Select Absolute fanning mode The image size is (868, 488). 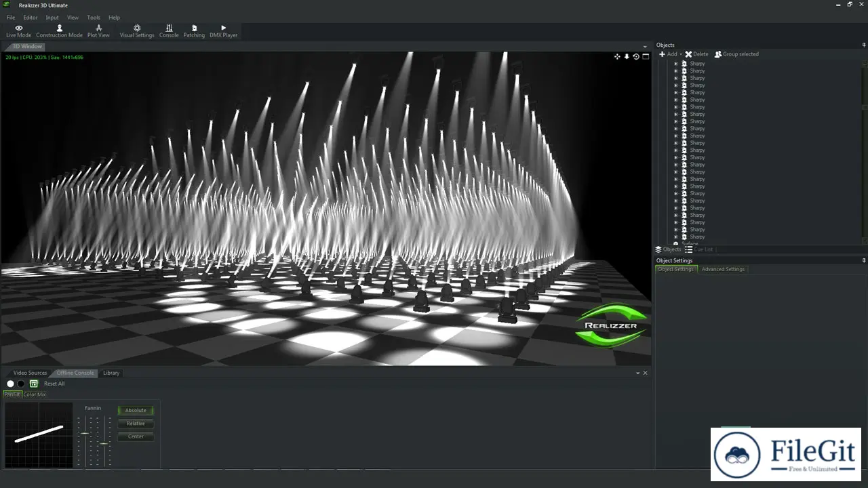136,410
